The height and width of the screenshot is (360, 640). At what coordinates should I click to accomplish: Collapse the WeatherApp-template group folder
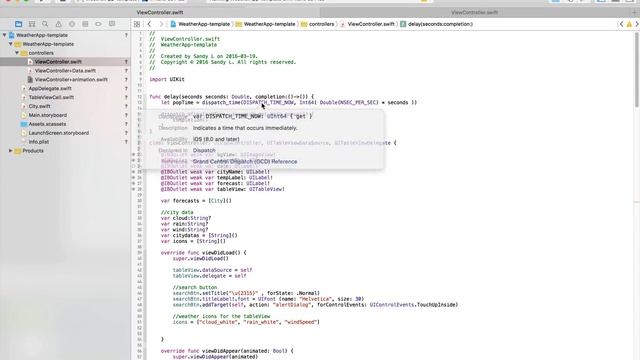tap(11, 44)
